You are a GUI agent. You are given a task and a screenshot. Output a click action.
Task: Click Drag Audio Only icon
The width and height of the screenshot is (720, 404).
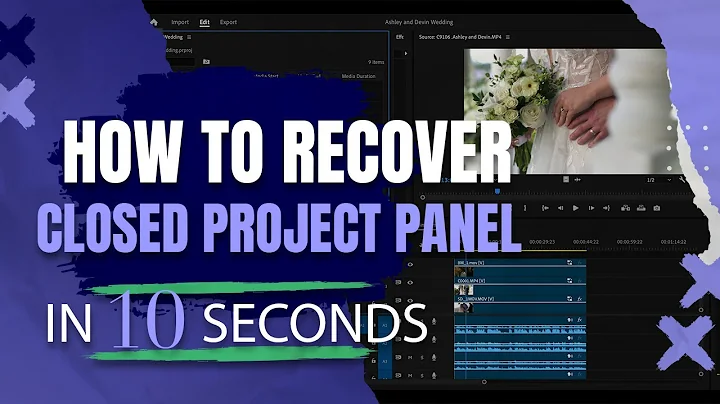pyautogui.click(x=577, y=180)
